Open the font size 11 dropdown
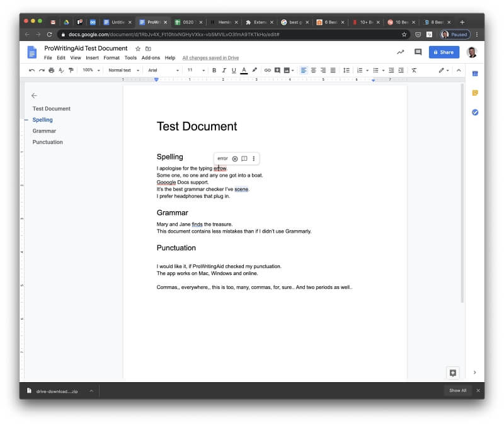The height and width of the screenshot is (425, 504). click(196, 70)
